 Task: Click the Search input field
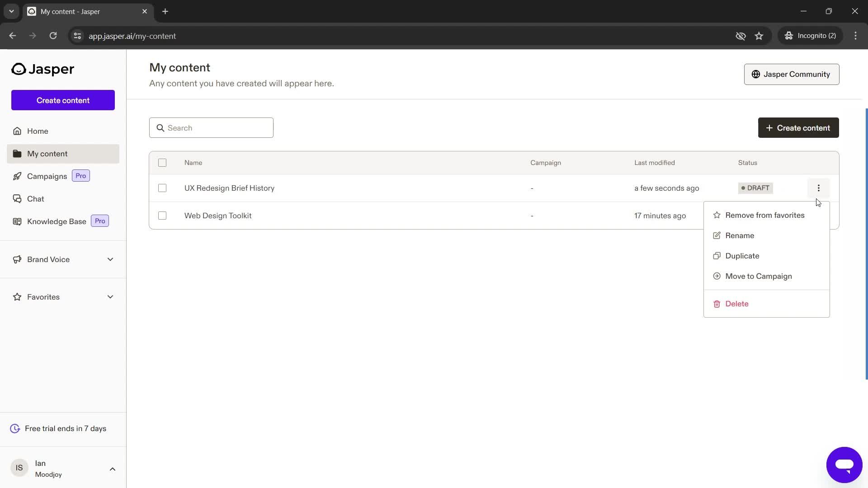coord(211,127)
